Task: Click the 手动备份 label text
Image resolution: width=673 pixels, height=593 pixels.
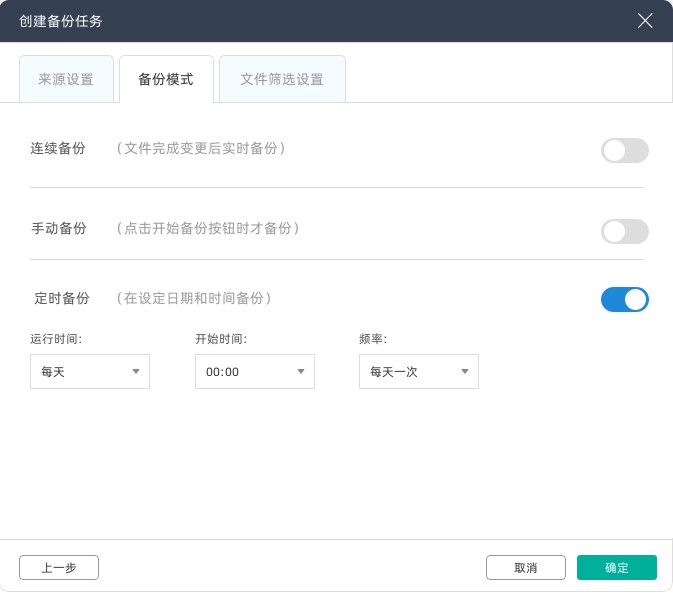Action: (59, 229)
